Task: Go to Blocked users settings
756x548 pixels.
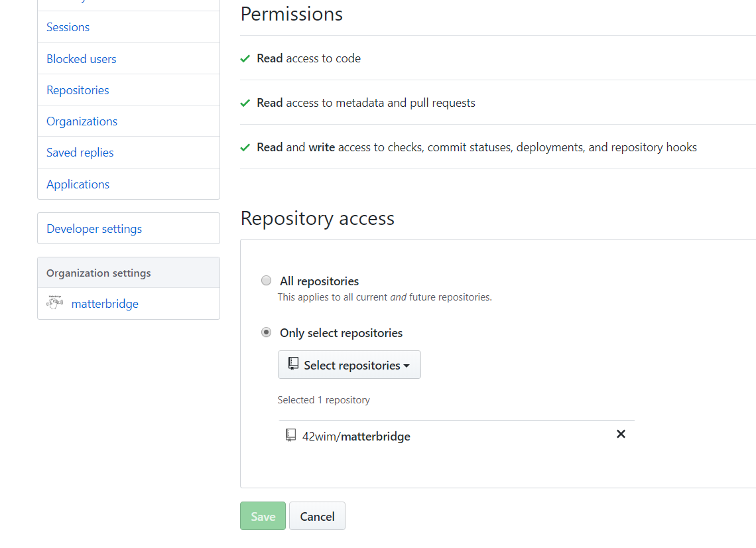Action: 82,59
